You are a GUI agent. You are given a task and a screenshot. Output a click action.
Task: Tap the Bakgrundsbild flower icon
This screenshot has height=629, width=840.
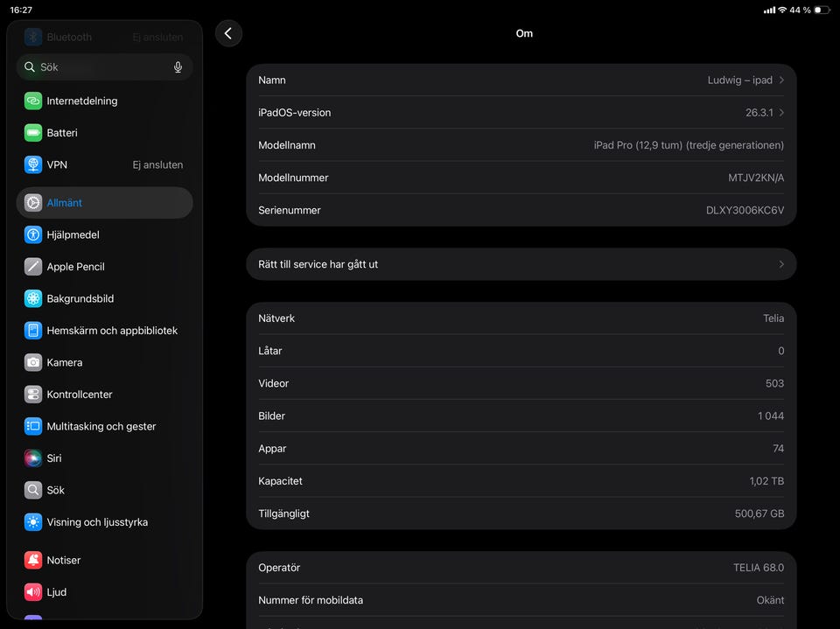pos(33,298)
